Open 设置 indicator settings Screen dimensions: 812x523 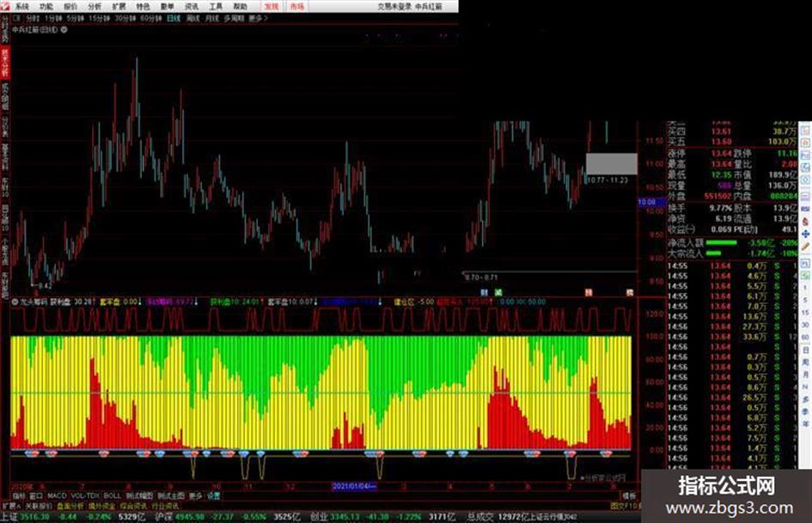[x=213, y=496]
